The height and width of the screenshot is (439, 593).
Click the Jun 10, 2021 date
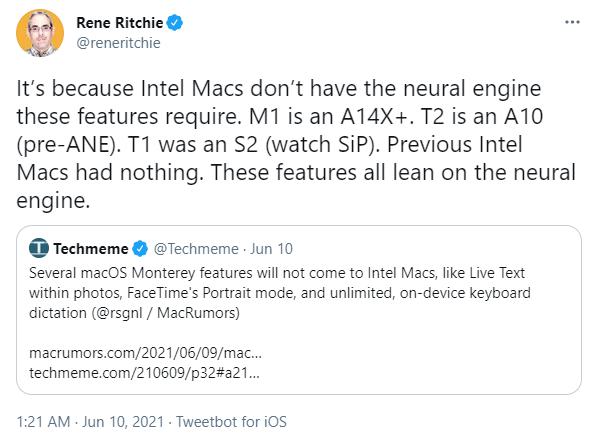pos(123,422)
